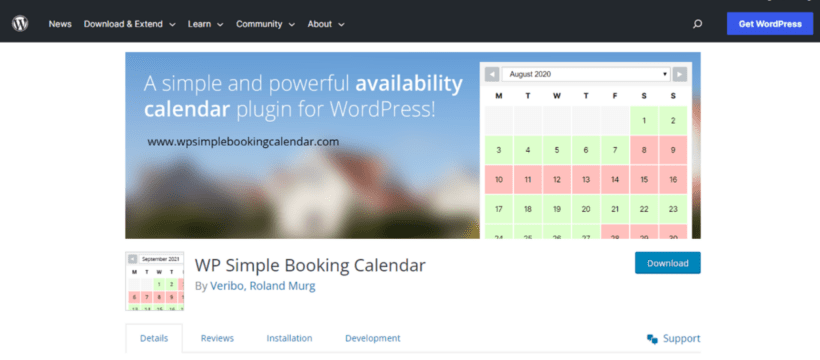Open the August 2020 month selector

click(x=586, y=74)
